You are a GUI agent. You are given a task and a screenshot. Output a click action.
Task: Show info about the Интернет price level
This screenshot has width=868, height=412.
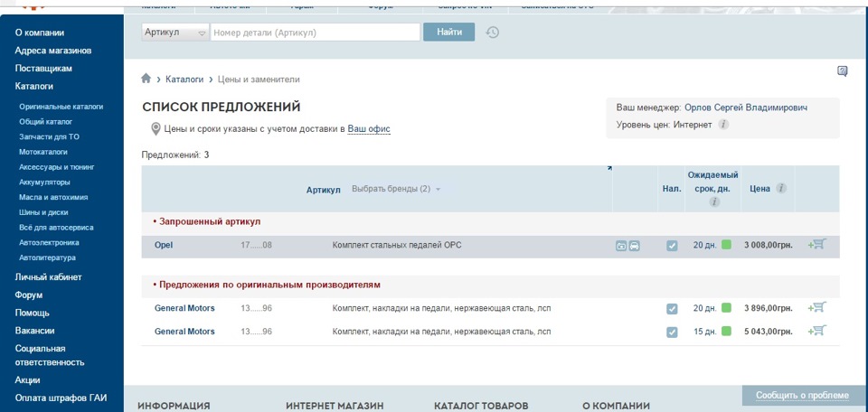pos(723,125)
